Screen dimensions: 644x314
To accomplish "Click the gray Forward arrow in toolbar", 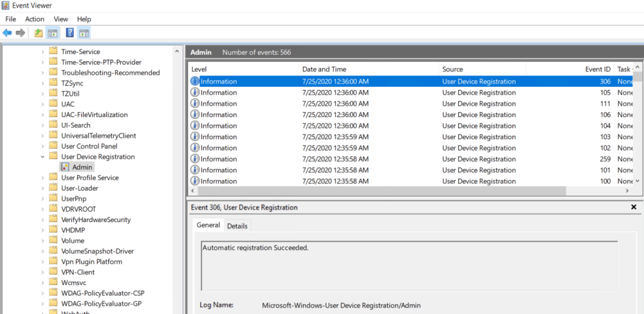I will [21, 33].
